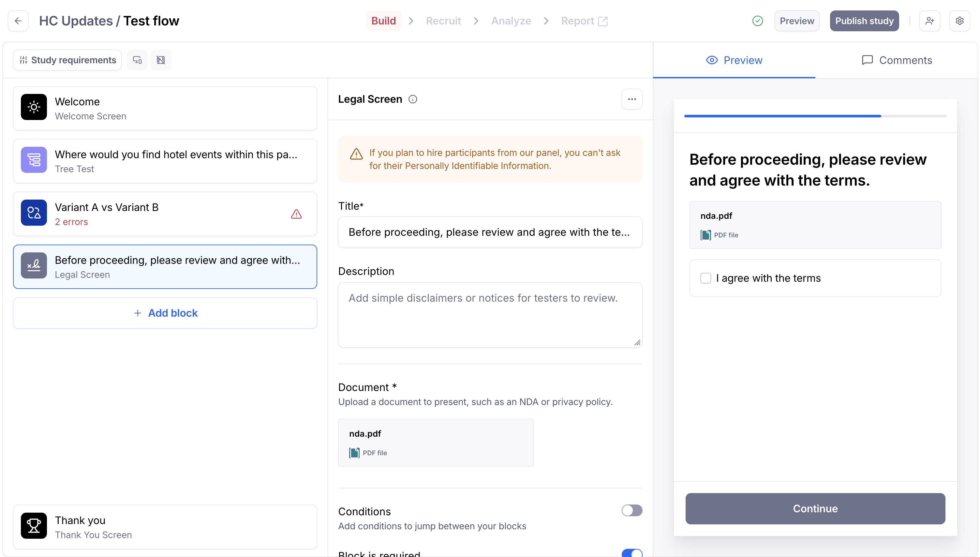Click Continue in the preview
Image resolution: width=980 pixels, height=557 pixels.
coord(815,508)
